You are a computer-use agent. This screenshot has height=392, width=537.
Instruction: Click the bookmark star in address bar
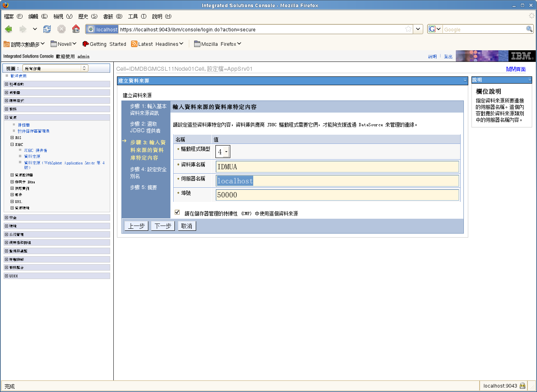point(408,29)
